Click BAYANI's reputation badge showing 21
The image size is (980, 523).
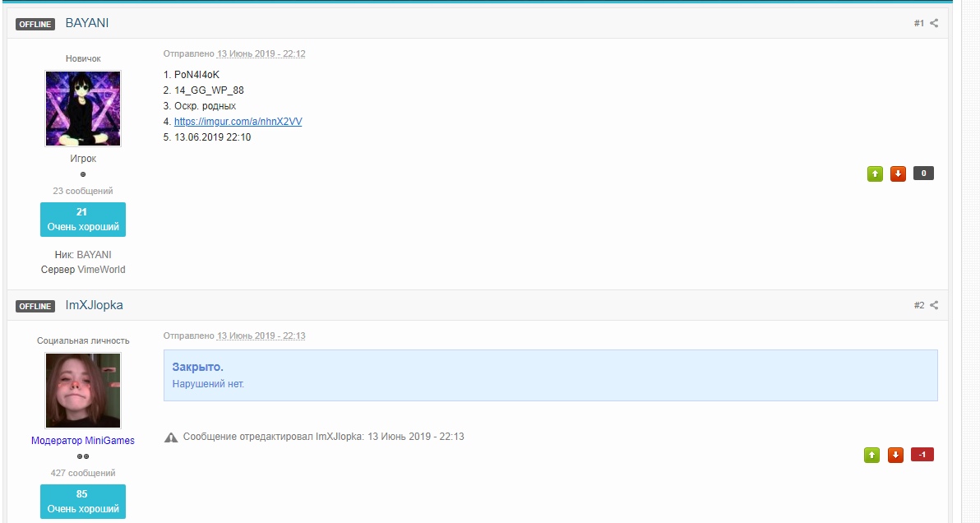point(83,220)
